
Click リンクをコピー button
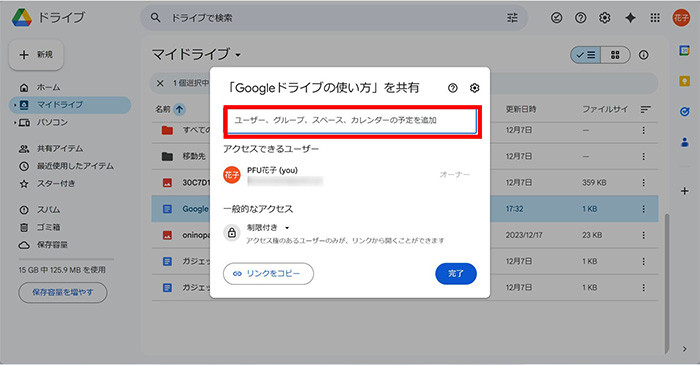pos(268,274)
